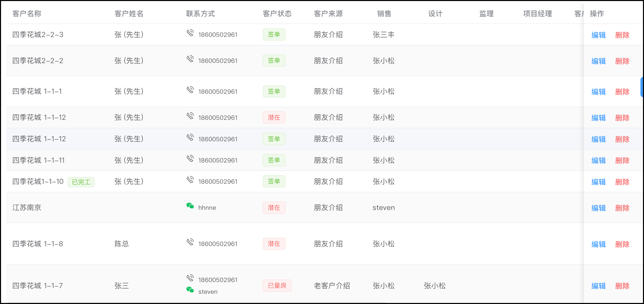
Task: Click the 销售 column header
Action: point(384,14)
